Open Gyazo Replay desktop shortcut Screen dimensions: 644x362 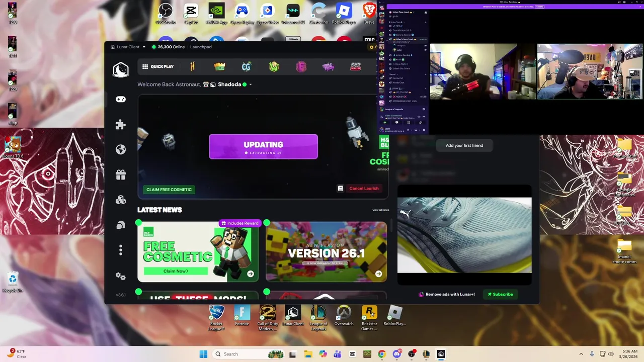coord(242,14)
